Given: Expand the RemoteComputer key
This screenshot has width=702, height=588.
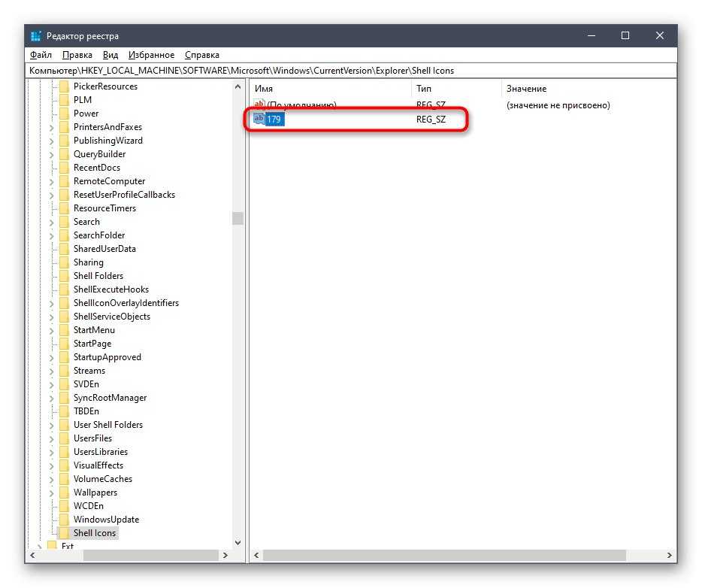Looking at the screenshot, I should (x=51, y=182).
